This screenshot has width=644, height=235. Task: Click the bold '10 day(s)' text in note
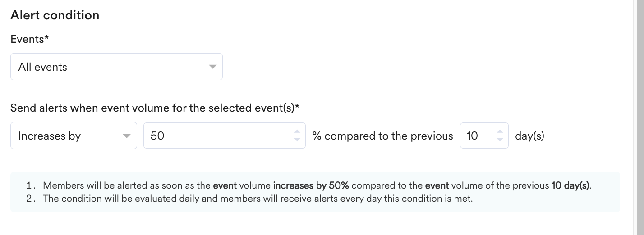(570, 185)
